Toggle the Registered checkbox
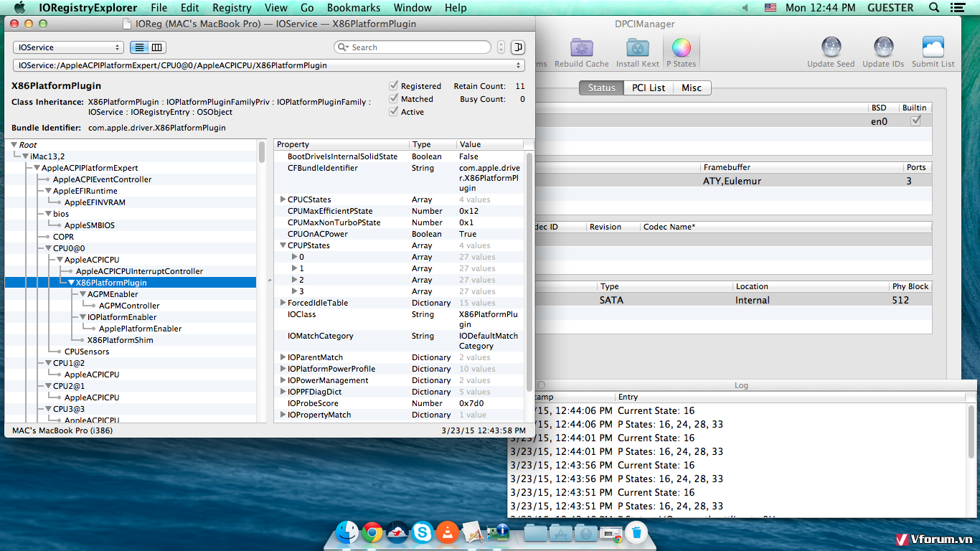Viewport: 980px width, 551px height. [393, 86]
